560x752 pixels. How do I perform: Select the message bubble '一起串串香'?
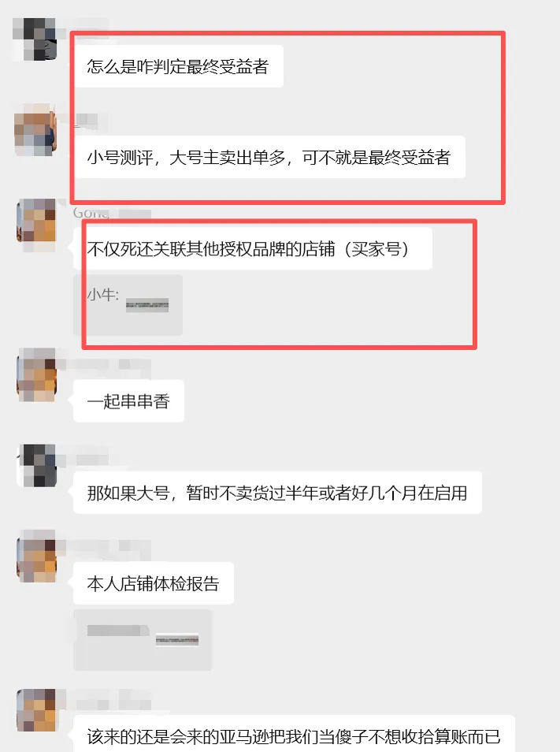point(128,401)
